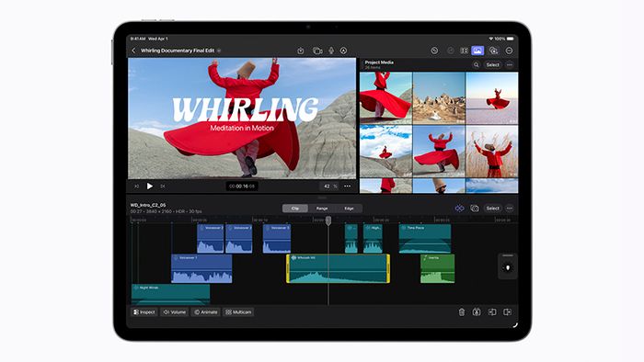This screenshot has height=362, width=644.
Task: Jump to next edit in viewer controls
Action: (163, 187)
